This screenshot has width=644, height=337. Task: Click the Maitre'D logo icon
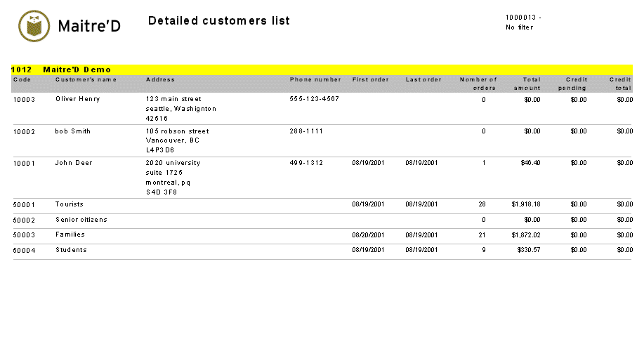coord(34,25)
